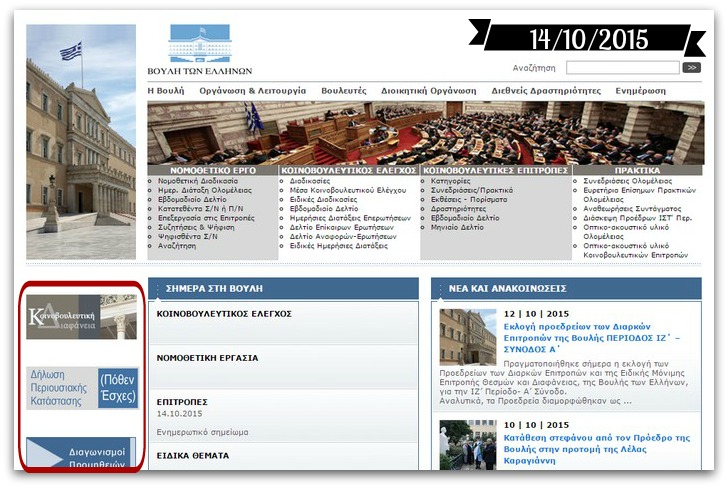Open the Πόθεν Έσχες declaration banner
Viewport: 728px width, 488px height.
point(82,388)
